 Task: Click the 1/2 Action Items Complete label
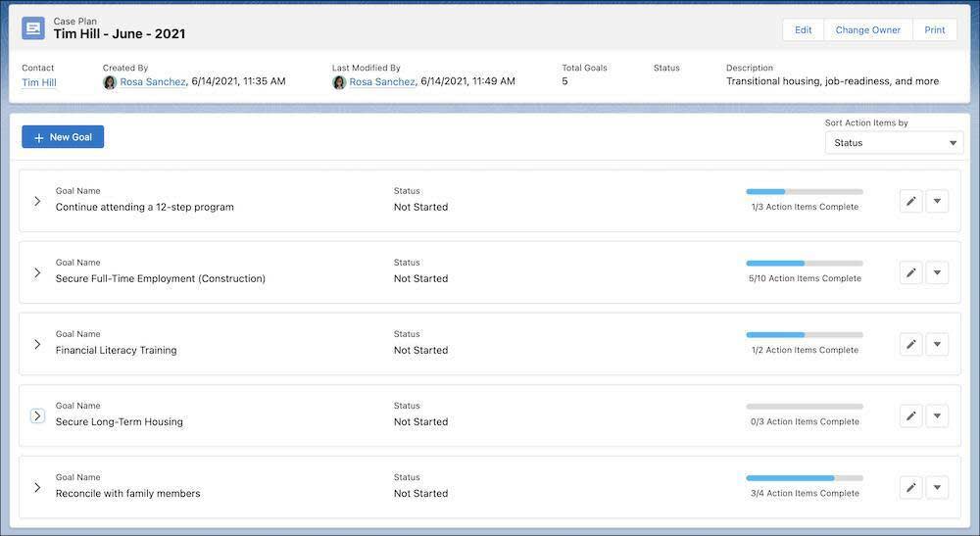(x=805, y=351)
